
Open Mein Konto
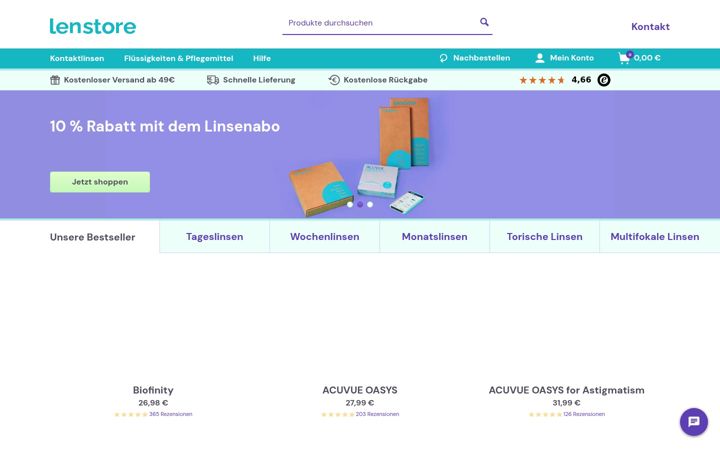[x=572, y=58]
